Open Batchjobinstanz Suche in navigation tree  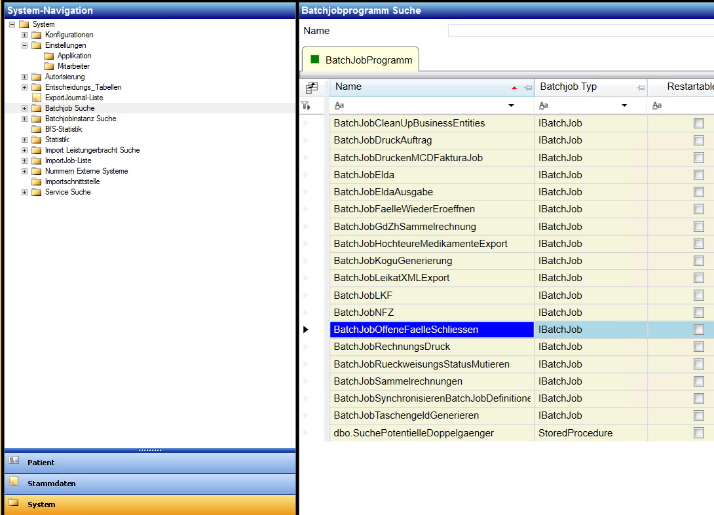tap(80, 118)
